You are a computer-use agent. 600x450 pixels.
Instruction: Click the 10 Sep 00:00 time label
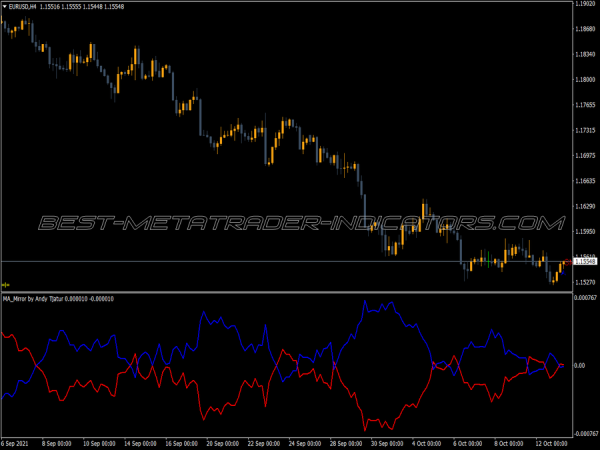[99, 443]
